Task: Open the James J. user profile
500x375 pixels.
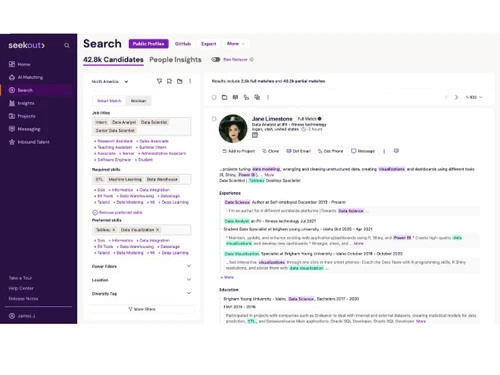Action: pos(22,316)
